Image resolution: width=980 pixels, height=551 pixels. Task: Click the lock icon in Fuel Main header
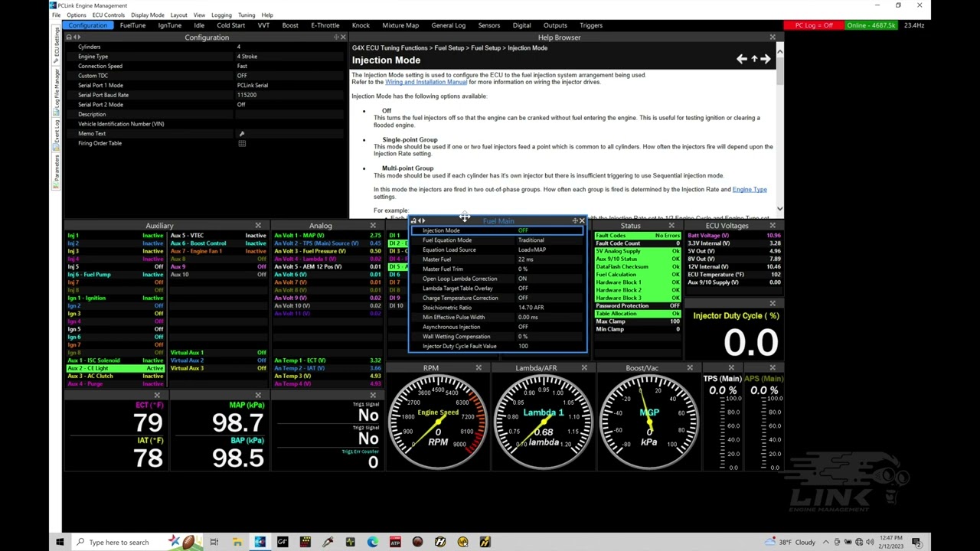[x=413, y=221]
